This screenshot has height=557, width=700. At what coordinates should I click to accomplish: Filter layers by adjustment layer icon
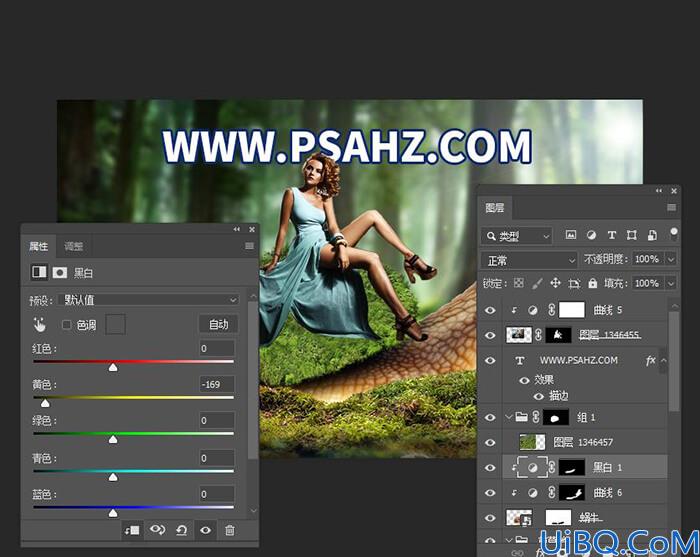click(591, 235)
